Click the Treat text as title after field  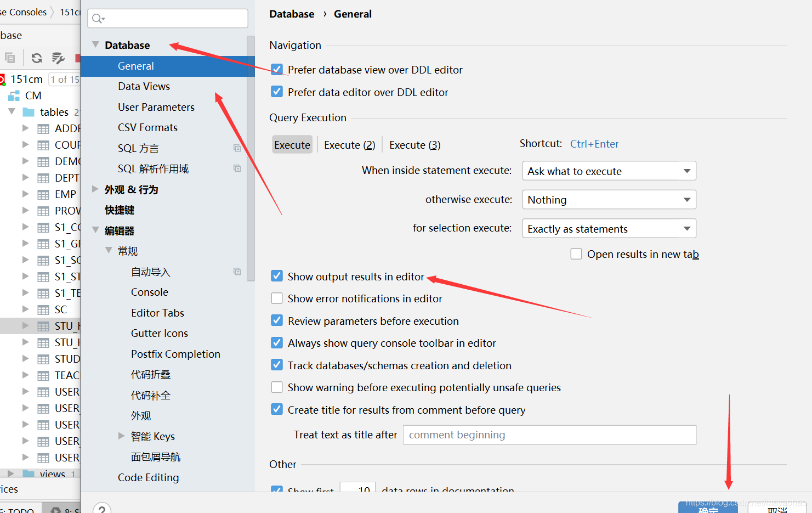tap(549, 435)
